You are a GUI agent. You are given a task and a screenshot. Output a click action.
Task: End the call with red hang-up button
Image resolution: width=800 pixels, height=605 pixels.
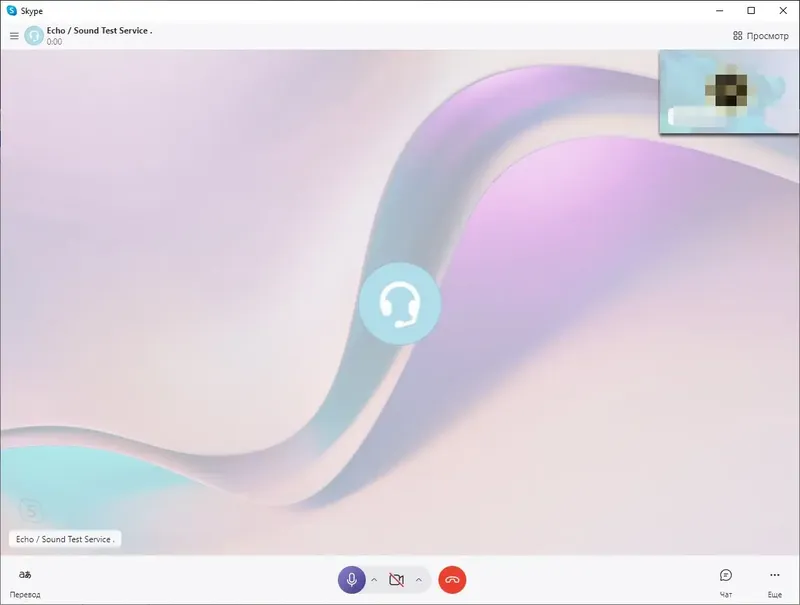[x=452, y=579]
